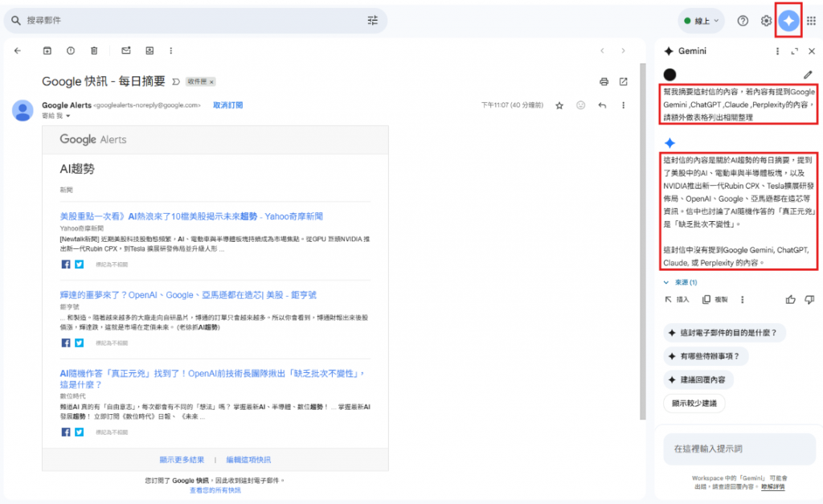Copy the Gemini response
Screen dimensions: 823x504
pyautogui.click(x=714, y=299)
